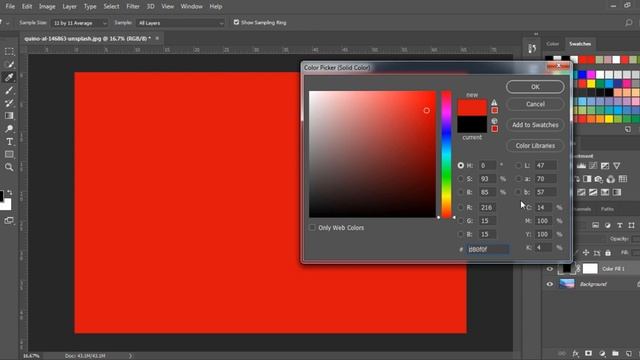The image size is (640, 360).
Task: Click Add to Swatches button
Action: pyautogui.click(x=535, y=125)
